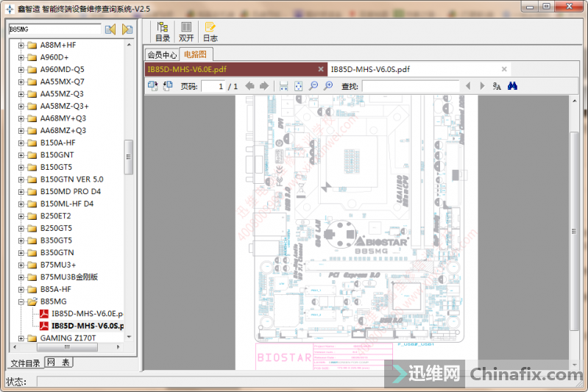Select the B150MD PRO D4 tree row

[x=71, y=191]
